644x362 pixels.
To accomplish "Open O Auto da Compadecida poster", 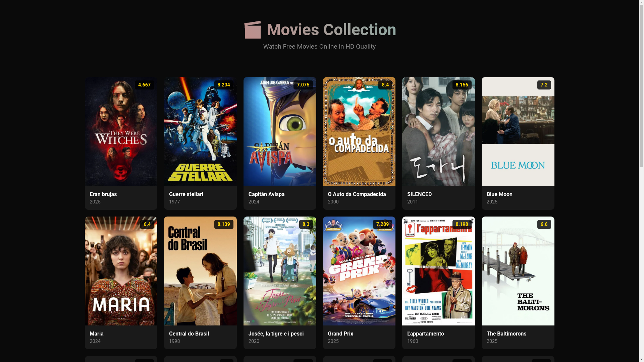I will tap(359, 131).
